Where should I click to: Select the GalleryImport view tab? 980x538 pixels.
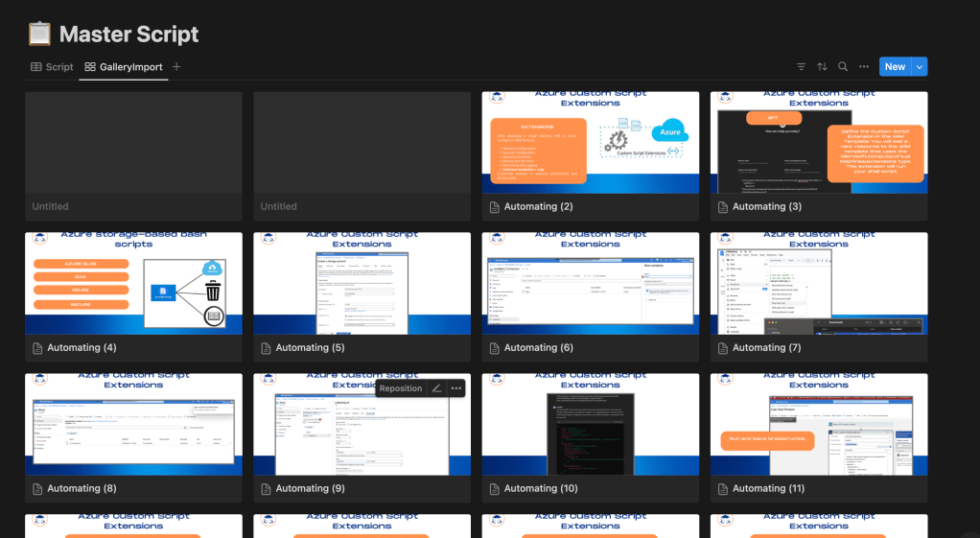124,67
